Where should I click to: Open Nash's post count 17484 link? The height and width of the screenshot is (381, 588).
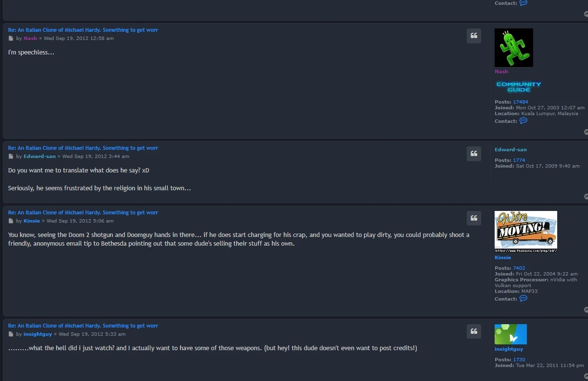[x=520, y=102]
